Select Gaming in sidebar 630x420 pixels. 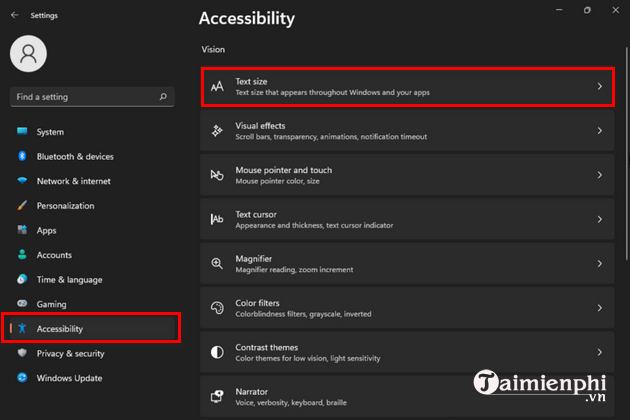pyautogui.click(x=92, y=304)
